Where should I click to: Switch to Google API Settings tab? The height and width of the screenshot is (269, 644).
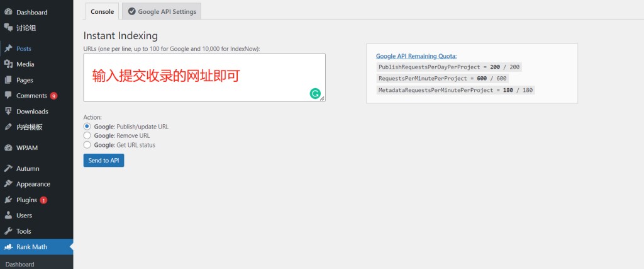162,11
